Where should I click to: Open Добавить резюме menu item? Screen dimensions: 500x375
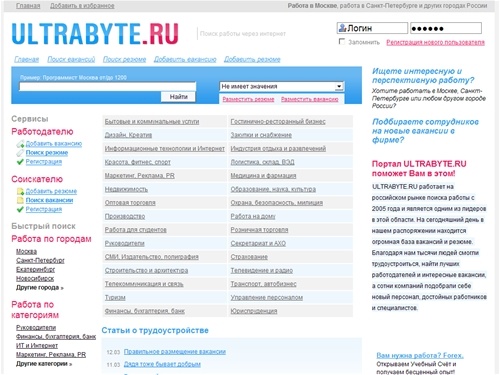(252, 59)
